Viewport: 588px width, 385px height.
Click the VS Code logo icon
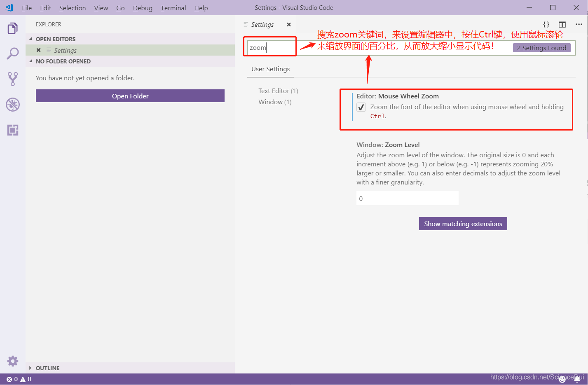click(9, 7)
